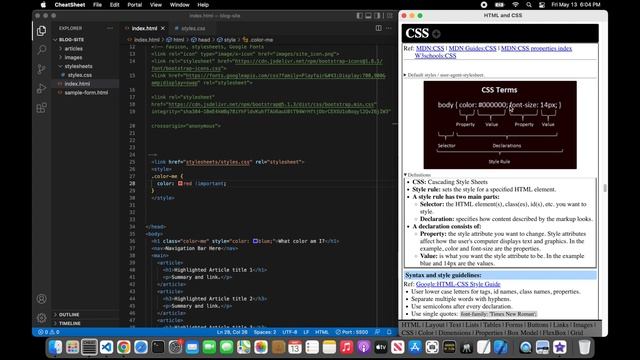Collapse the BLOG-SITE root folder
This screenshot has width=640, height=360.
pyautogui.click(x=71, y=40)
